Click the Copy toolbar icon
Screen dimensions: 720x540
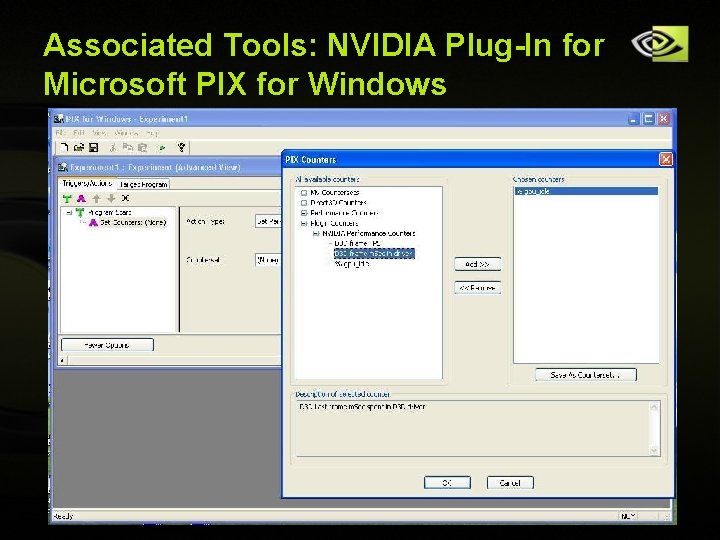point(128,147)
